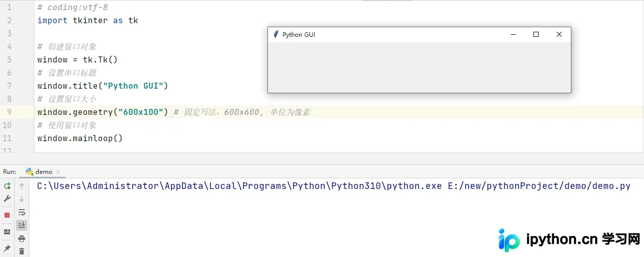Click the # coding:utf-8 comment
The width and height of the screenshot is (644, 257).
72,8
